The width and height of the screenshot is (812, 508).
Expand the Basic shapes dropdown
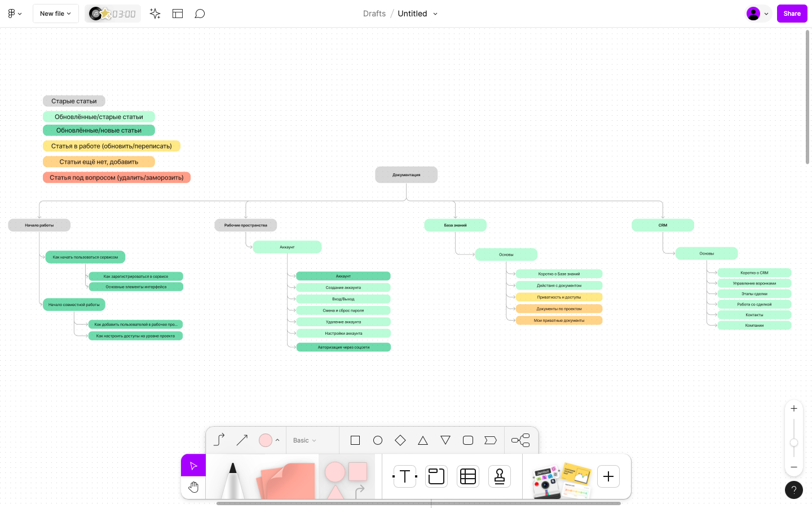click(x=304, y=440)
